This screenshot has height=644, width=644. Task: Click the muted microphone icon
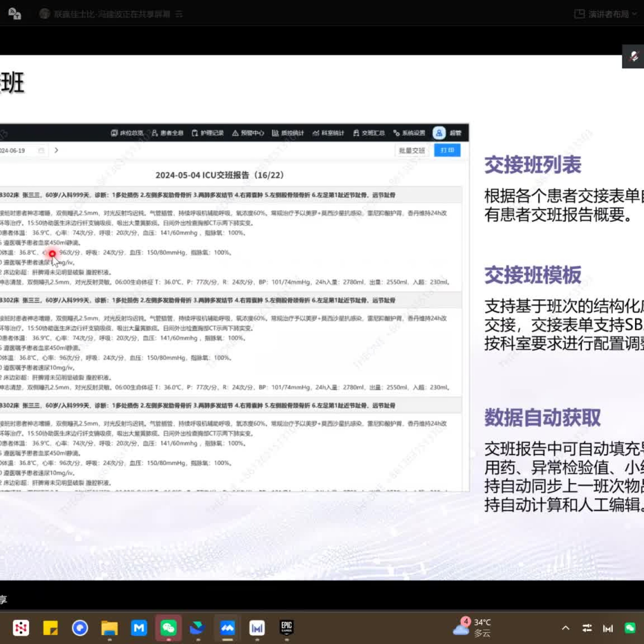tap(634, 57)
